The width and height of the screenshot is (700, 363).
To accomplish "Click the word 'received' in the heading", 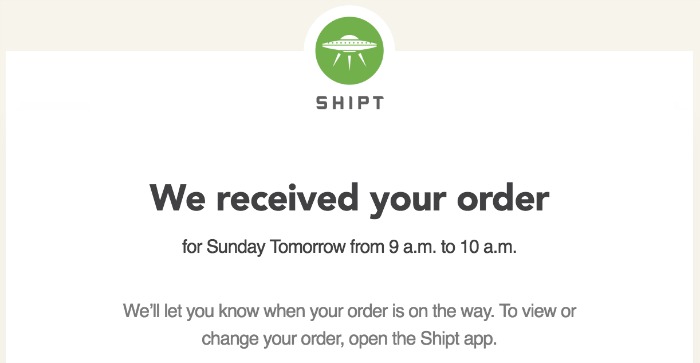I will (287, 197).
